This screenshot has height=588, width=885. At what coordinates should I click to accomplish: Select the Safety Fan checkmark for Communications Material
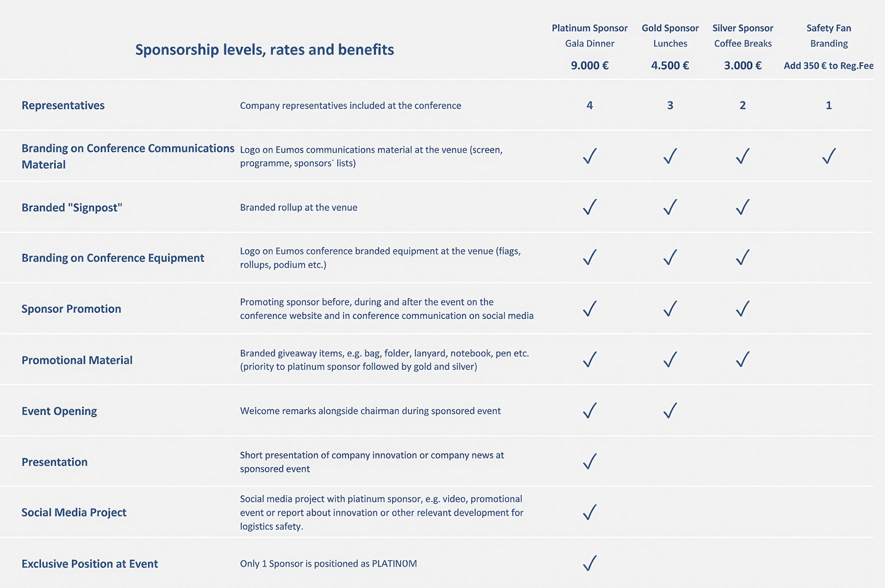[828, 156]
